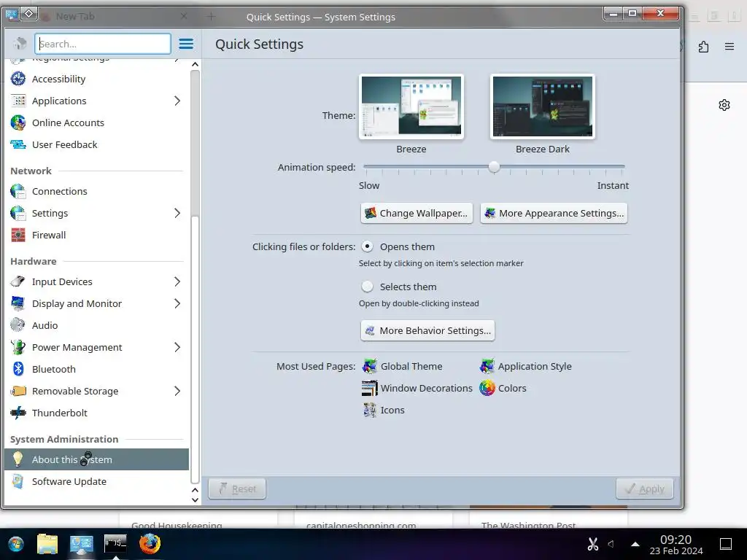The height and width of the screenshot is (560, 747).
Task: Click the network Settings globe icon
Action: [18, 214]
